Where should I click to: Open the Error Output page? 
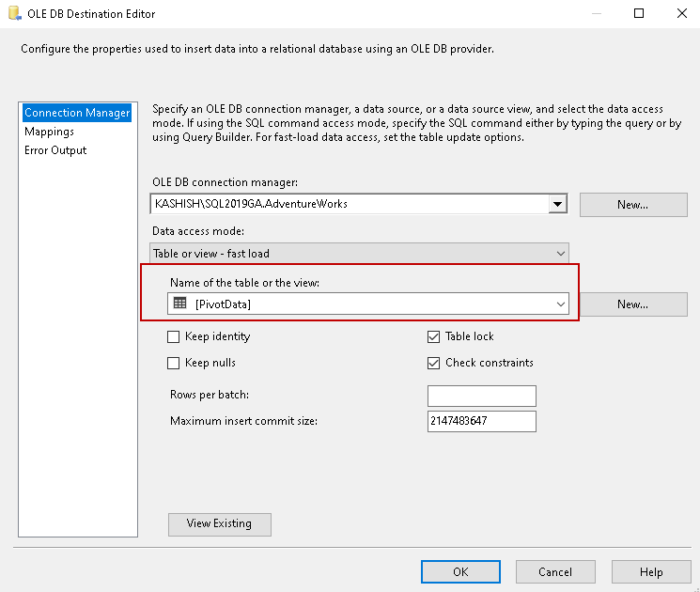[55, 150]
